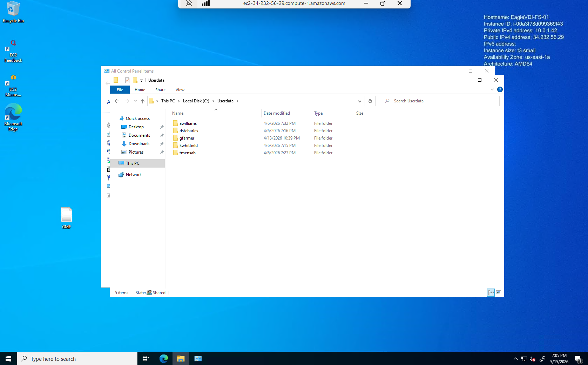Click the Control Panel taskbar icon
The height and width of the screenshot is (365, 588).
[198, 358]
